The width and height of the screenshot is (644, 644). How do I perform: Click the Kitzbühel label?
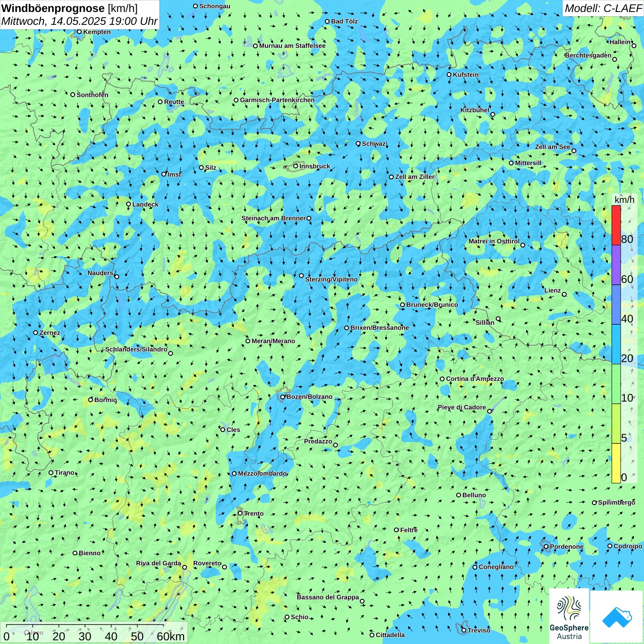[x=475, y=110]
